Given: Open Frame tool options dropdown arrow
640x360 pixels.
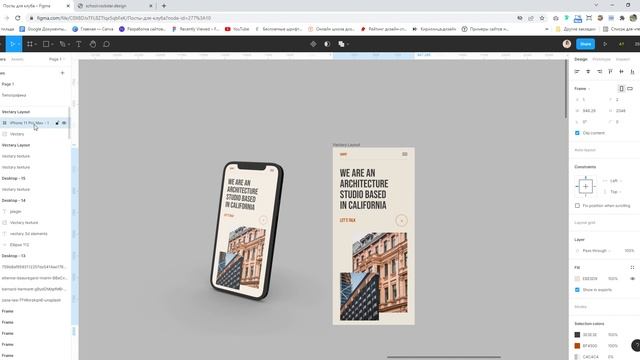Looking at the screenshot, I should pos(36,44).
